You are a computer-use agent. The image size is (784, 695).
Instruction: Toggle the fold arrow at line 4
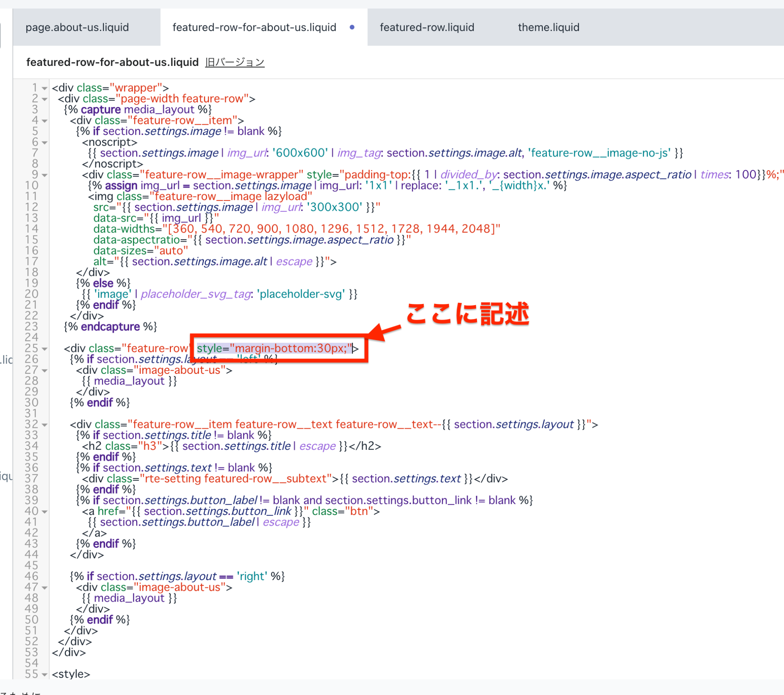point(45,121)
